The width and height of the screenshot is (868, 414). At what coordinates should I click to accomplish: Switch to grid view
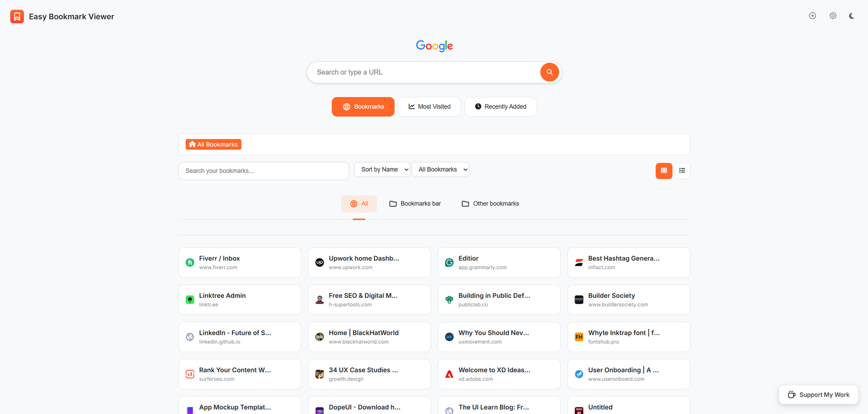(x=664, y=170)
